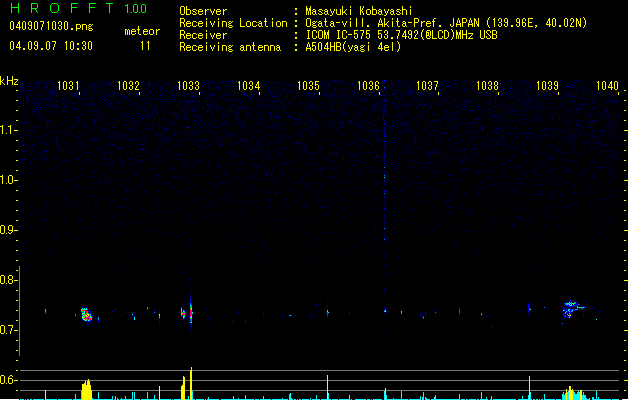Click the meteor label
Image resolution: width=629 pixels, height=400 pixels.
[142, 31]
